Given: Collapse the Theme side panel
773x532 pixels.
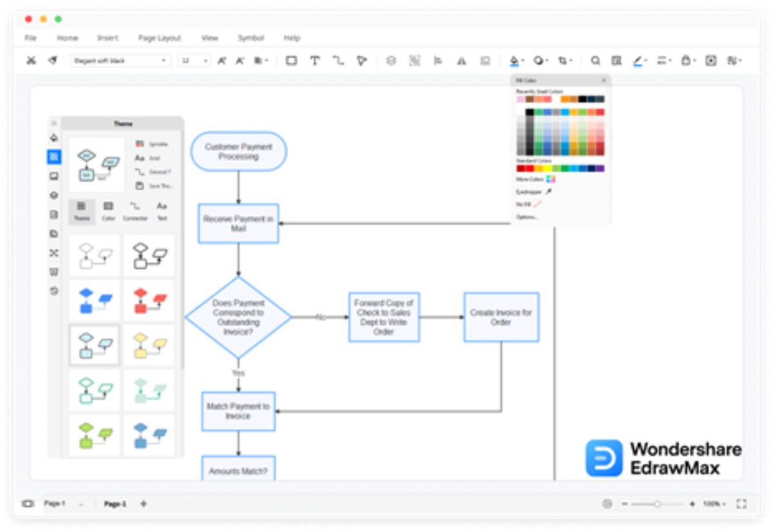Looking at the screenshot, I should (54, 124).
